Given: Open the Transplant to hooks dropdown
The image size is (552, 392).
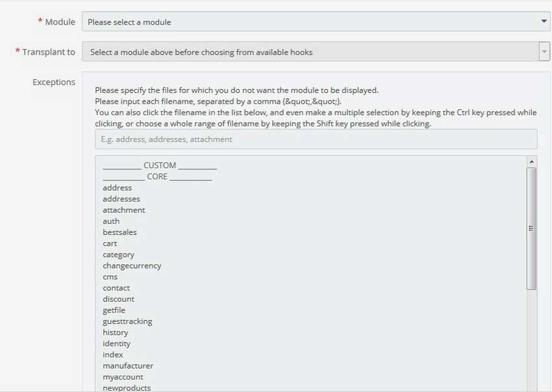Looking at the screenshot, I should pos(312,51).
